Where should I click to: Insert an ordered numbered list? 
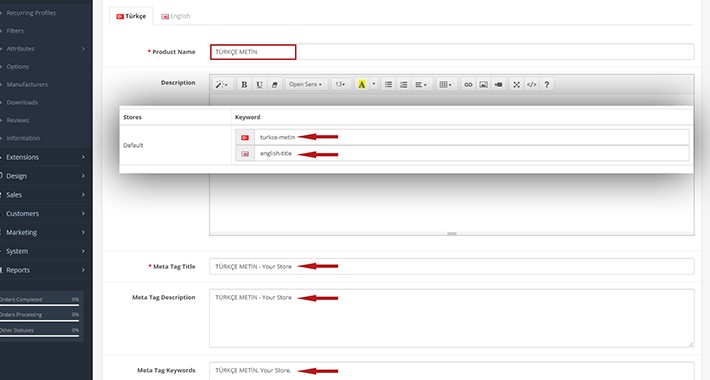click(403, 84)
